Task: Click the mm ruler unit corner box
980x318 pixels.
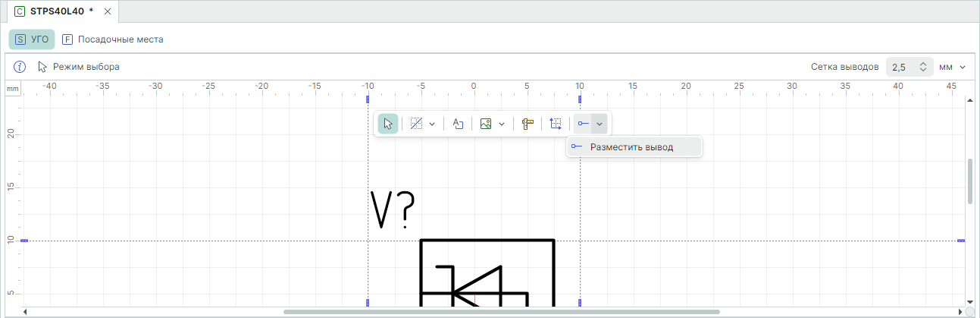Action: click(13, 90)
